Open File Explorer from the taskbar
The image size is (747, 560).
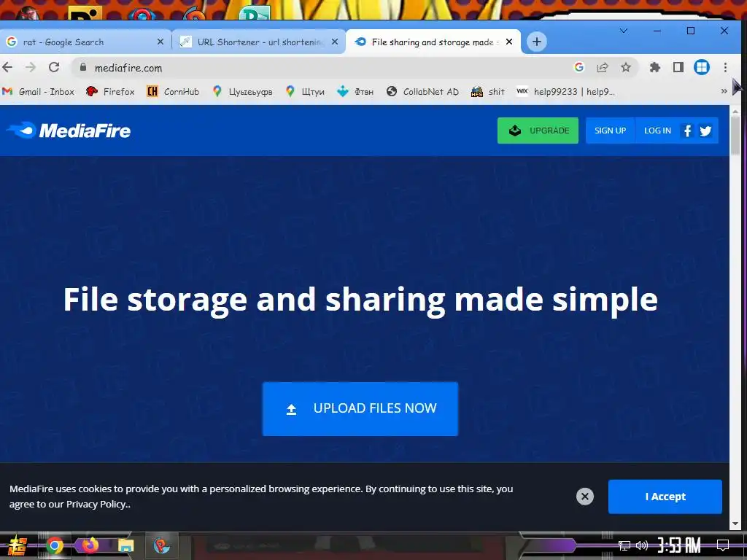(125, 545)
